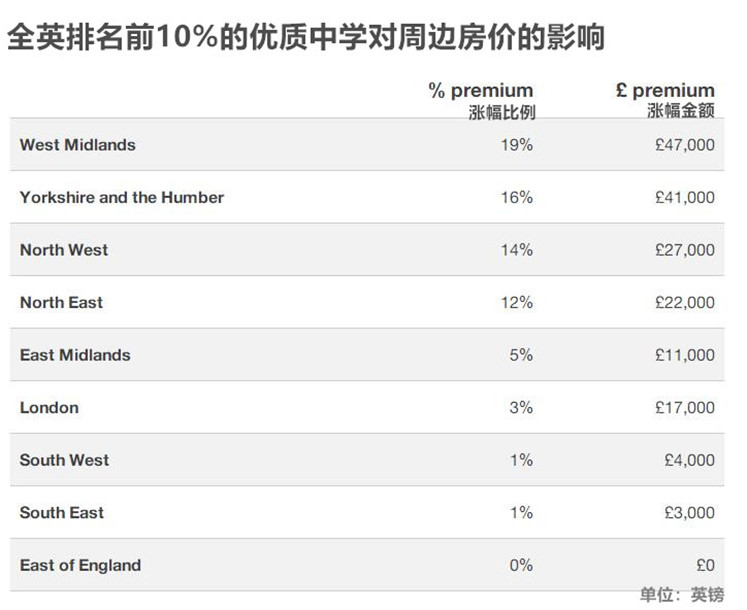Click the North West region name

64,250
